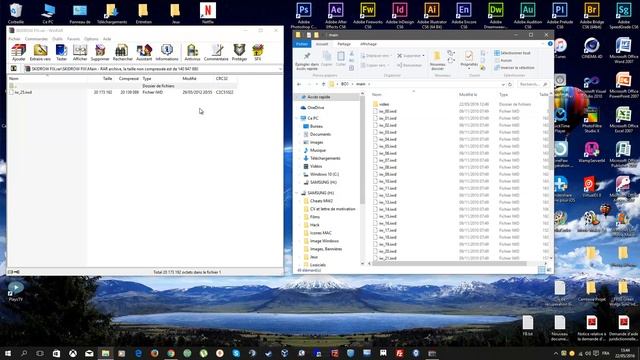
Task: Go up one folder icon left of WinRAR path
Action: pyautogui.click(x=13, y=69)
